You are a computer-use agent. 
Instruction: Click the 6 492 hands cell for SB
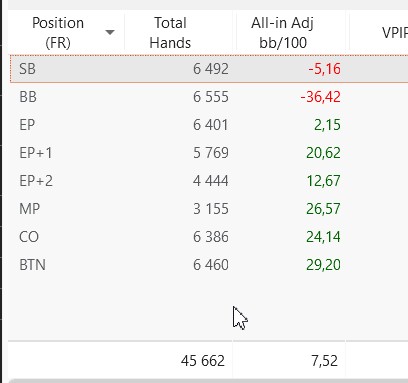[x=211, y=69]
